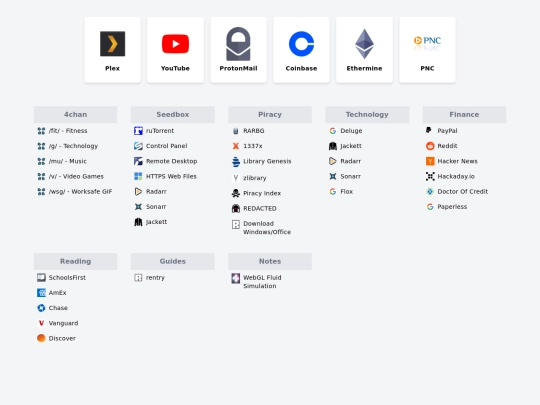The width and height of the screenshot is (540, 405).
Task: Open the Paperless link
Action: [452, 207]
